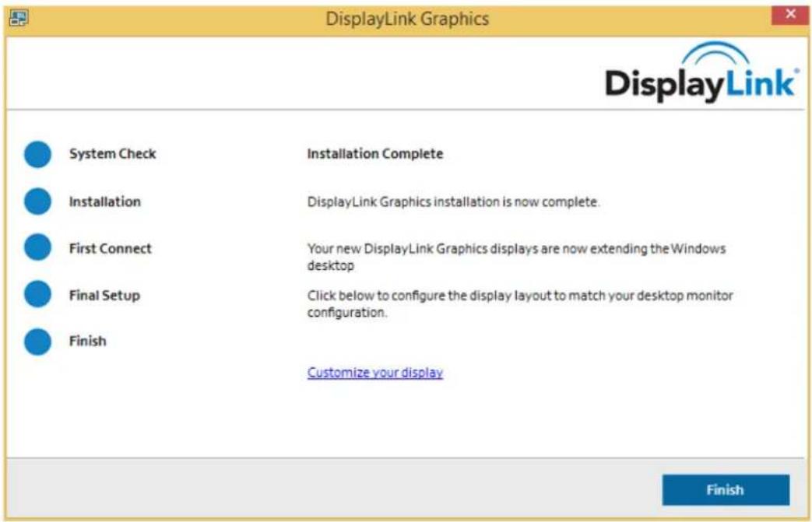Select the Installation step label
The width and height of the screenshot is (812, 522).
click(104, 201)
